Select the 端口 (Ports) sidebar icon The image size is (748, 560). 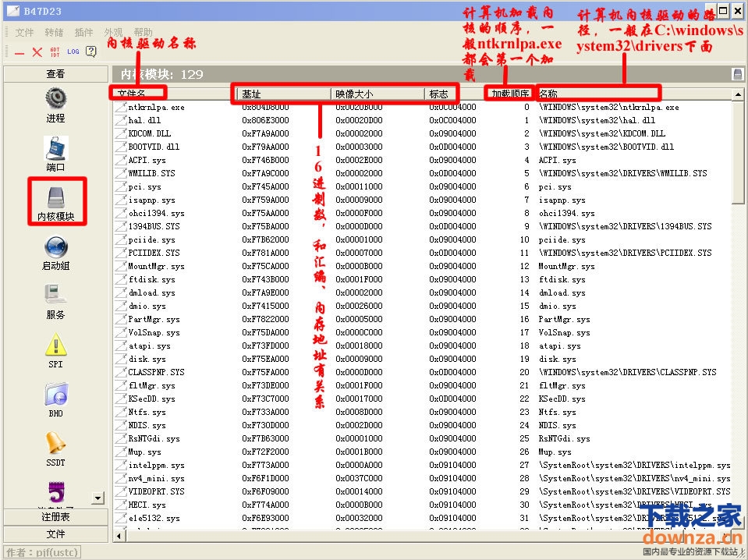[x=55, y=148]
